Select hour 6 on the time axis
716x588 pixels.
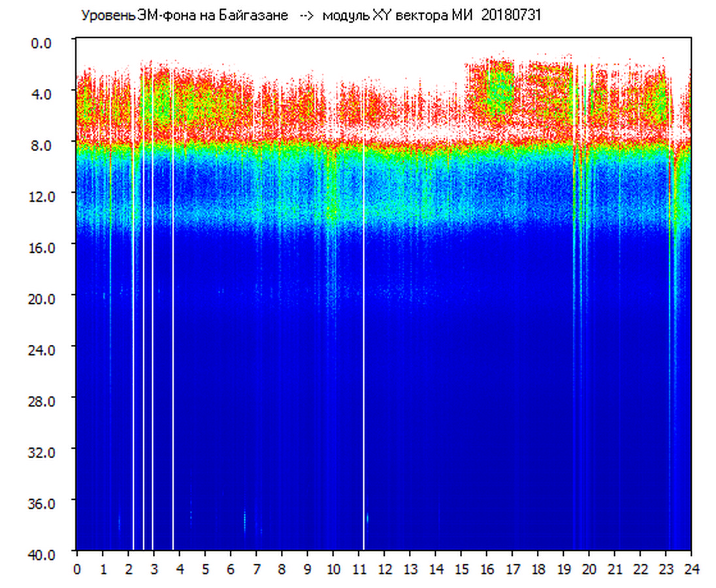231,568
